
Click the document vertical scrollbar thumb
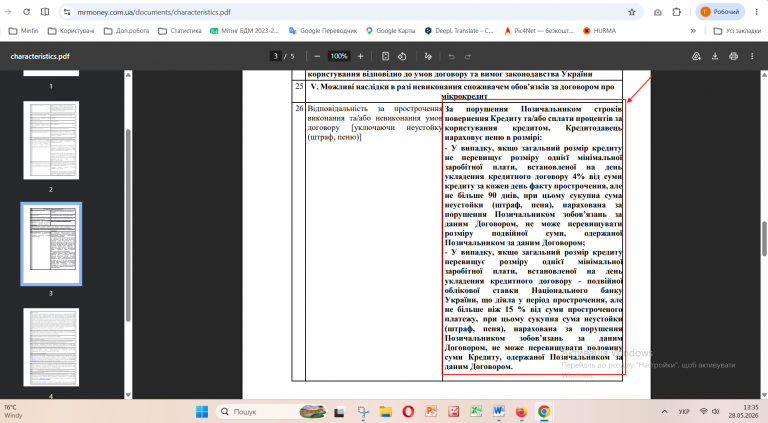pyautogui.click(x=764, y=239)
